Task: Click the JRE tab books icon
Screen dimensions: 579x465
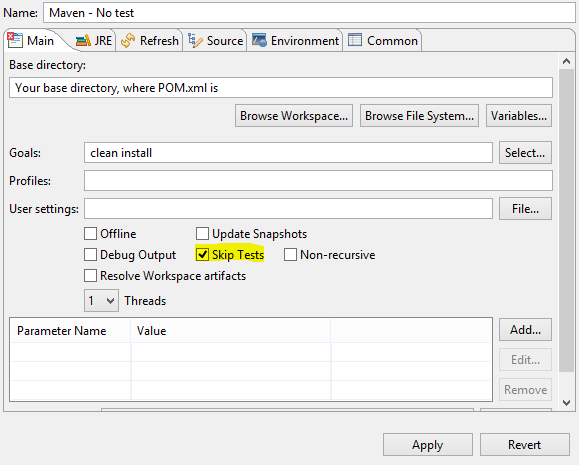Action: (x=83, y=40)
